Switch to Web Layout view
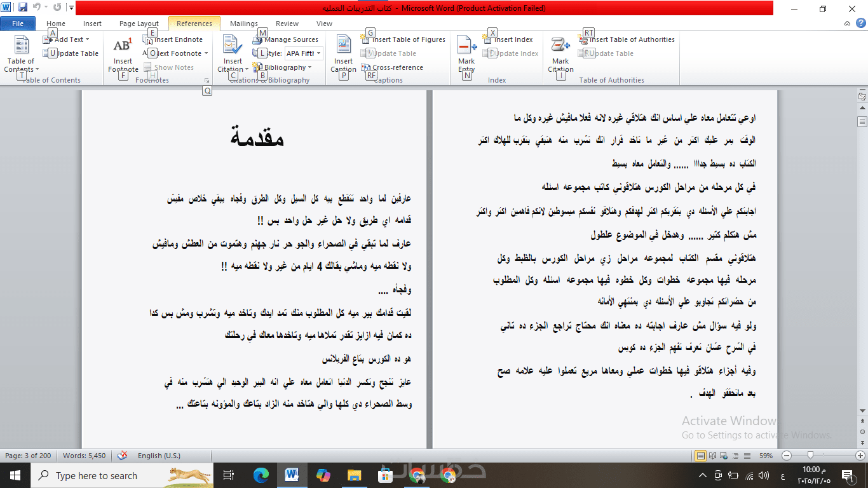Screen dimensions: 868x488 [x=723, y=456]
